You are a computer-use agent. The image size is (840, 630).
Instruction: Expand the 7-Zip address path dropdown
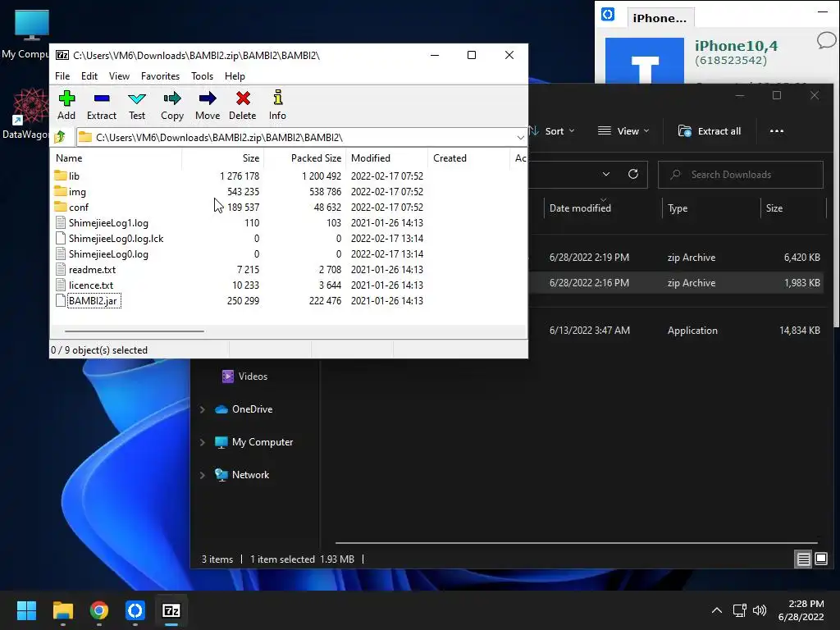click(x=520, y=138)
